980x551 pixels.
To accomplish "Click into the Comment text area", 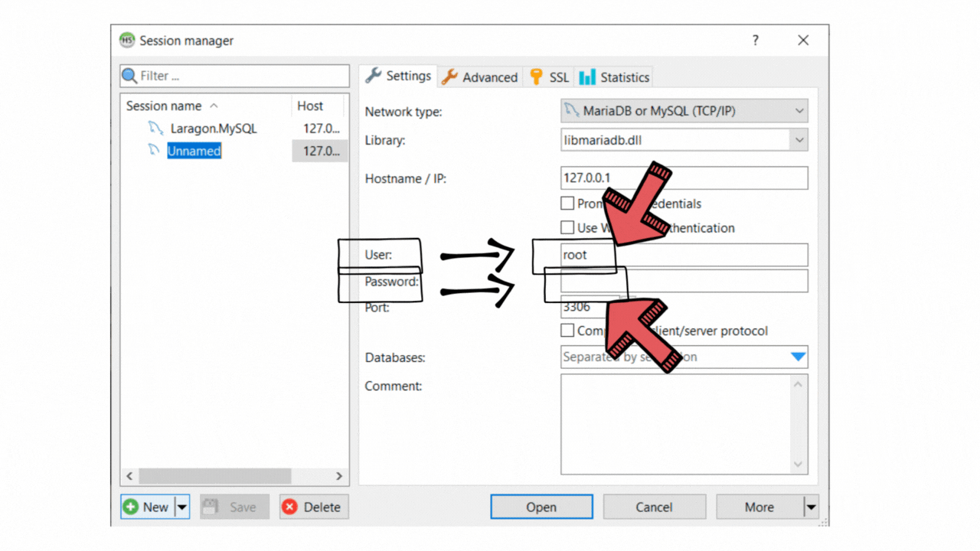I will (x=684, y=424).
